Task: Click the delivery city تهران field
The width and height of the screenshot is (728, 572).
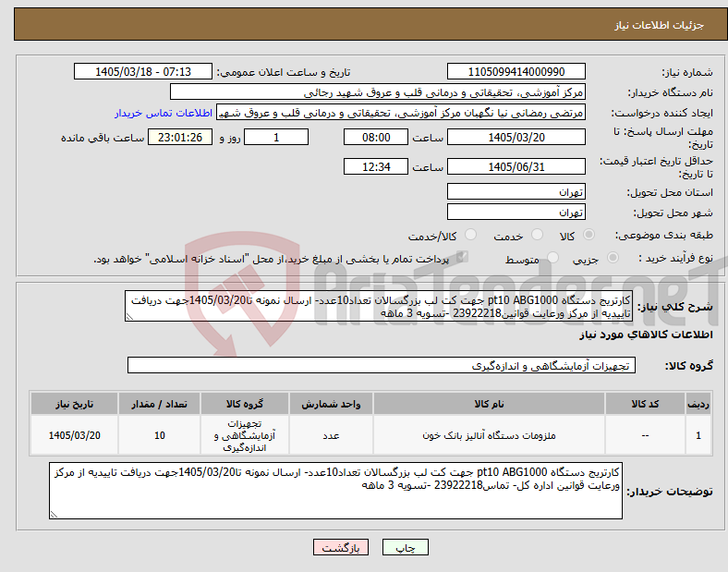Action: pyautogui.click(x=516, y=212)
